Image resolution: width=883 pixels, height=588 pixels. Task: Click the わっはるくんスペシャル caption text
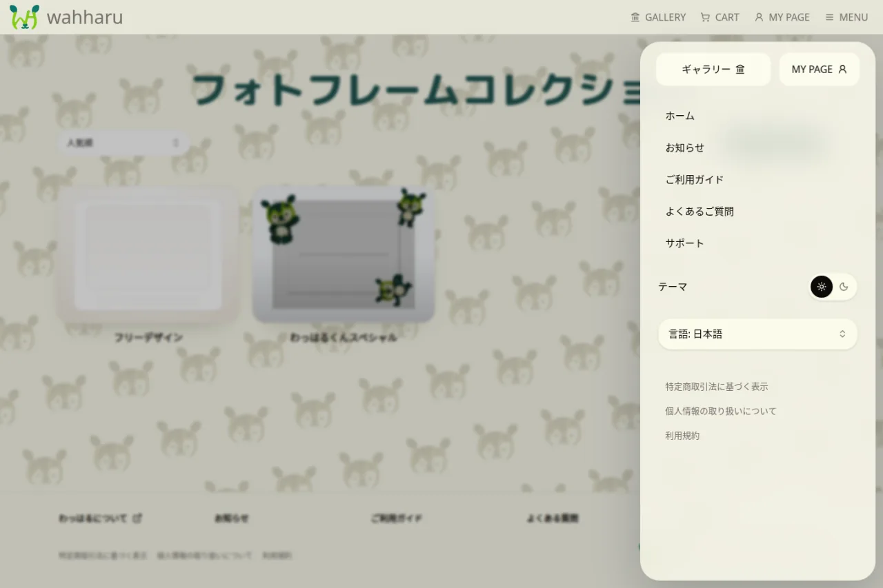coord(344,338)
